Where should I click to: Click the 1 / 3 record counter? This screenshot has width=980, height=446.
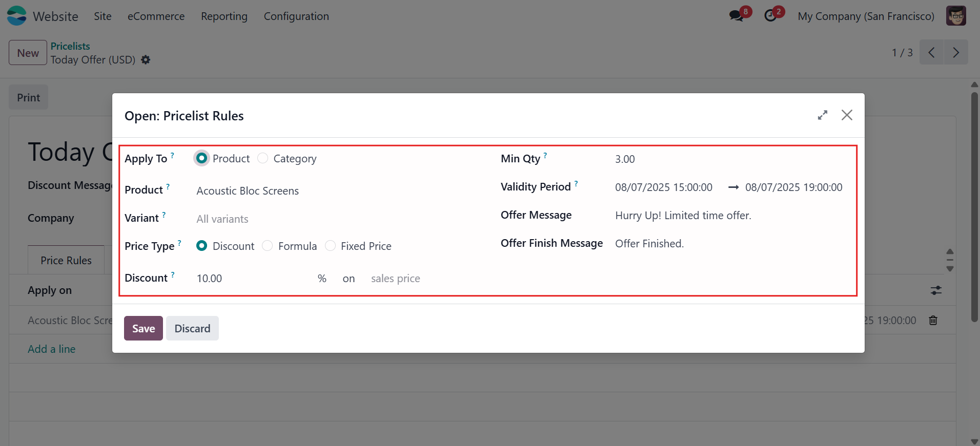tap(902, 53)
